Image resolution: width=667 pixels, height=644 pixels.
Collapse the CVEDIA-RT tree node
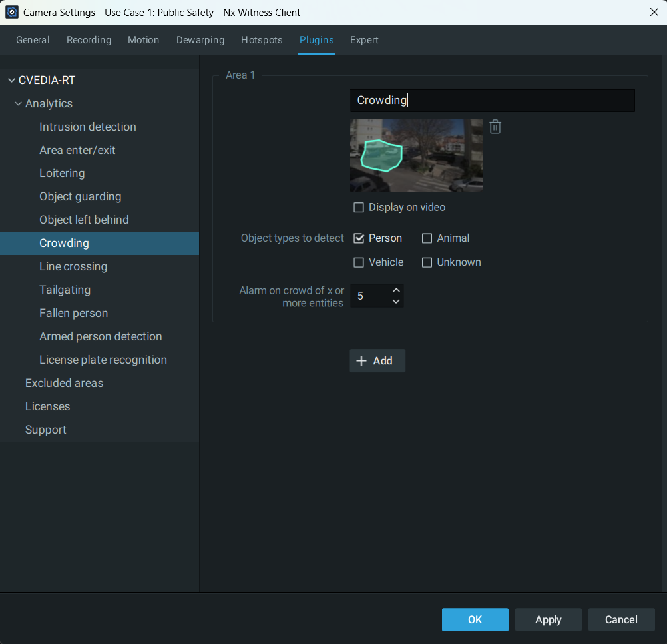11,81
